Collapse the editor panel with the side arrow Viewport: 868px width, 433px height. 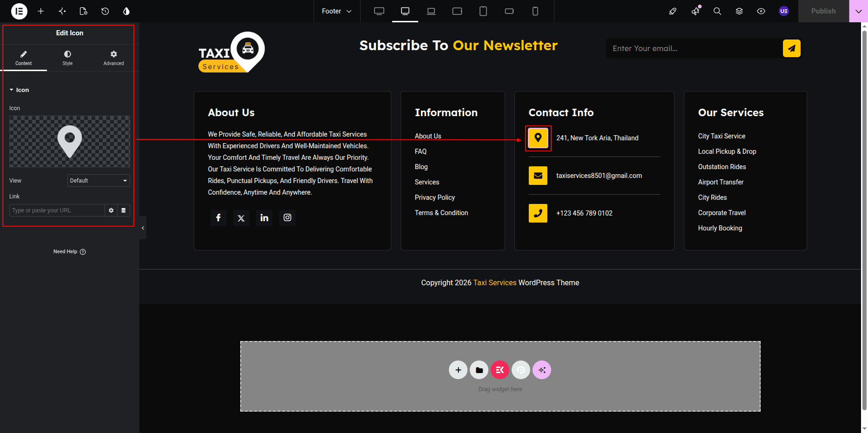coord(143,228)
